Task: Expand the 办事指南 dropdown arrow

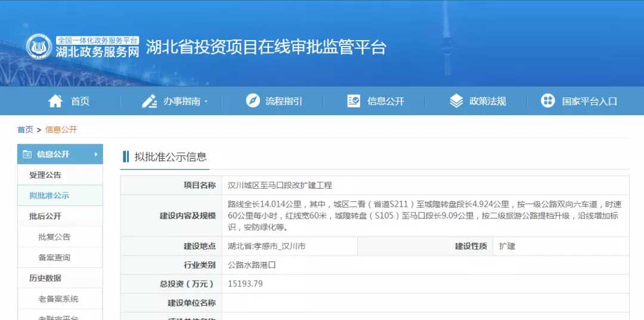Action: pyautogui.click(x=206, y=101)
